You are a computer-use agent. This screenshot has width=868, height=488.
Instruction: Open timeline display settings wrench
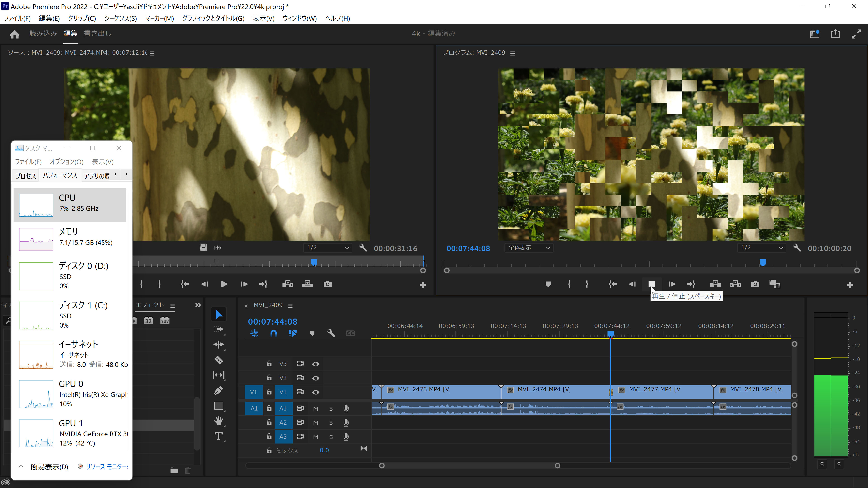click(x=331, y=333)
